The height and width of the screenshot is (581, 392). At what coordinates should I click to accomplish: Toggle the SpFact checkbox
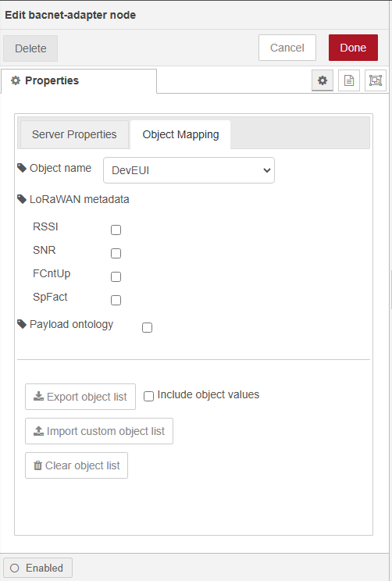[116, 300]
